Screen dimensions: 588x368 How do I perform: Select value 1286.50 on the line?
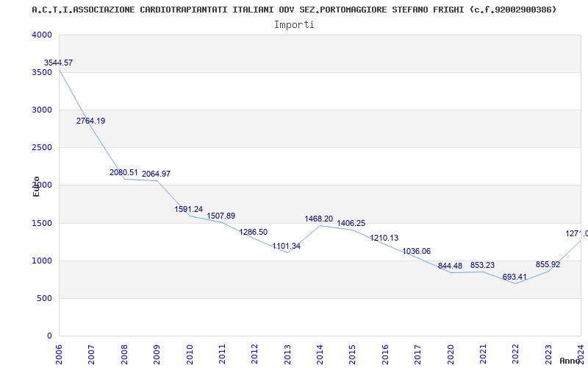tap(254, 232)
